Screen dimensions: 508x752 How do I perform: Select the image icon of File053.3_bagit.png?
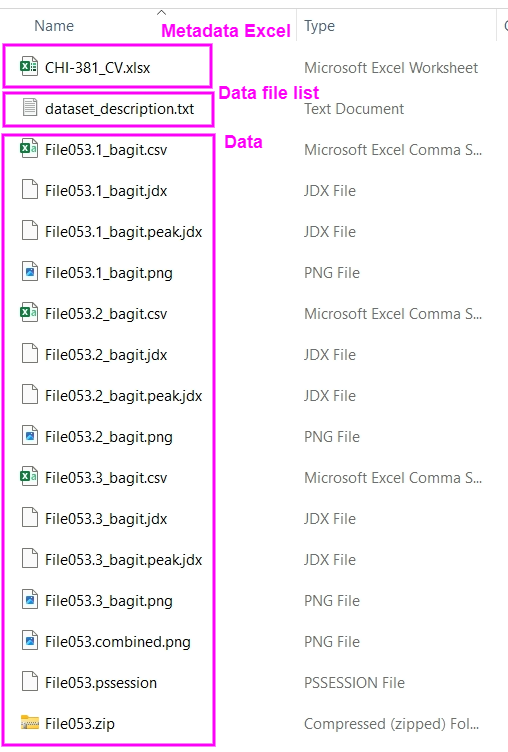30,599
